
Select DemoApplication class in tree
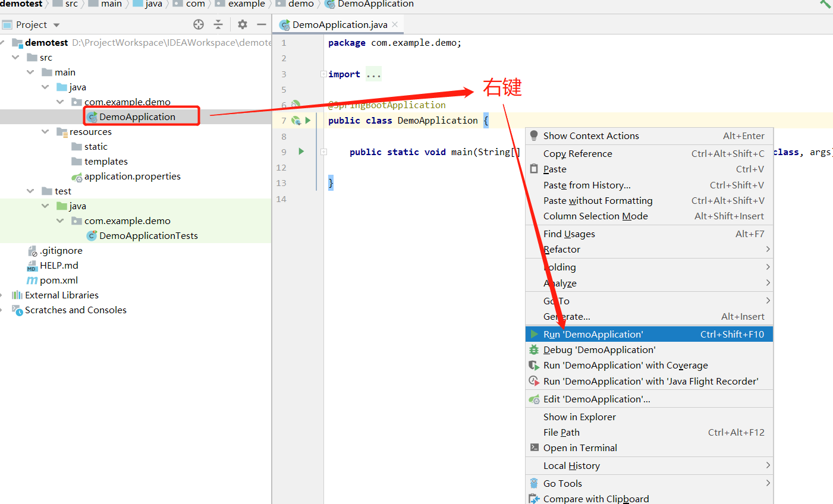[x=137, y=116]
